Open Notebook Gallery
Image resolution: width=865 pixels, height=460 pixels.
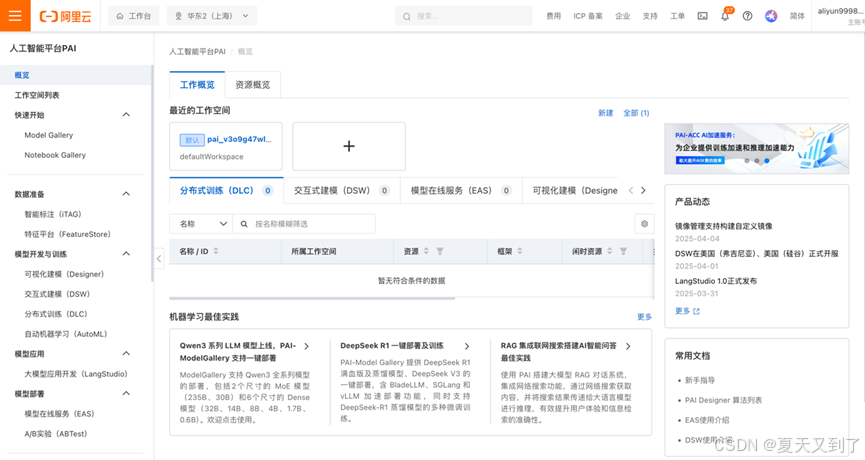coord(55,155)
